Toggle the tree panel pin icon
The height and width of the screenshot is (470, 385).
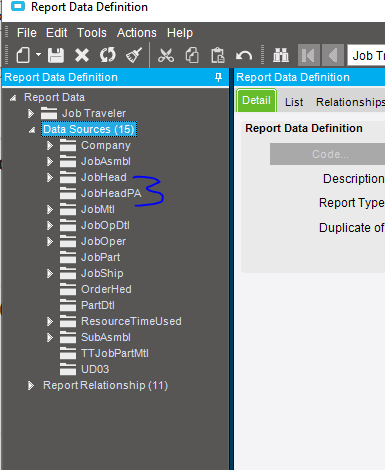218,78
